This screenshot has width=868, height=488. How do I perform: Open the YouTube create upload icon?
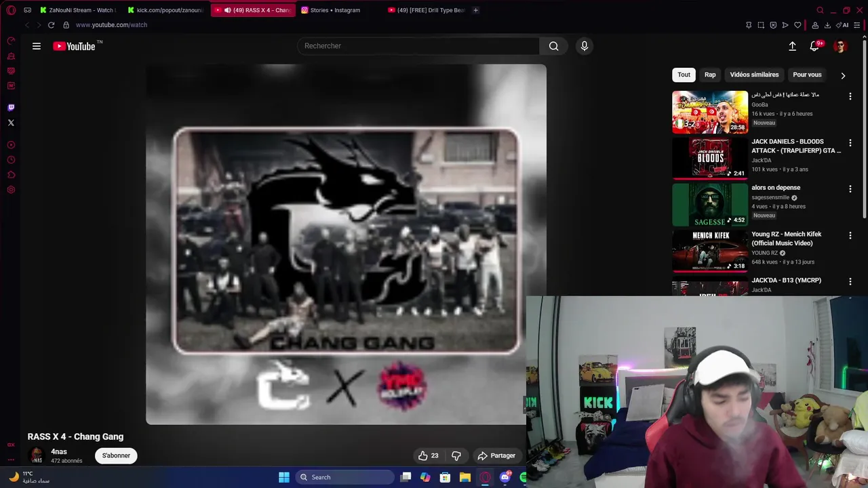[792, 46]
